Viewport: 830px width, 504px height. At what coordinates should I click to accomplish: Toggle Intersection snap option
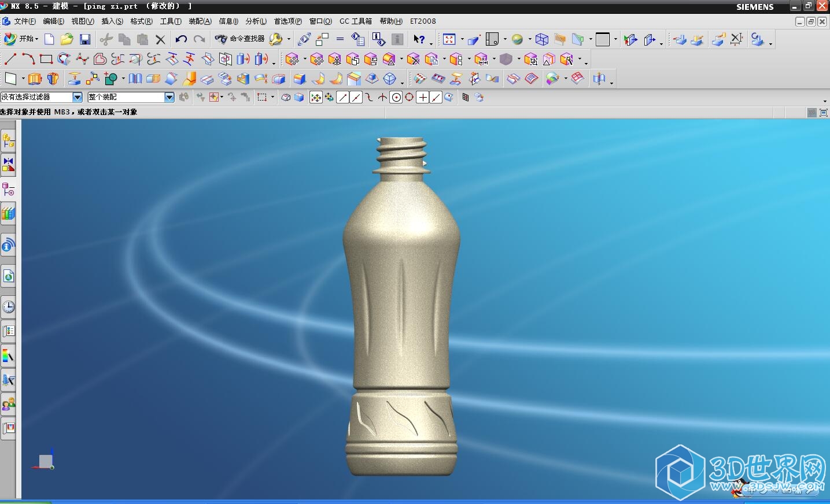click(x=382, y=98)
